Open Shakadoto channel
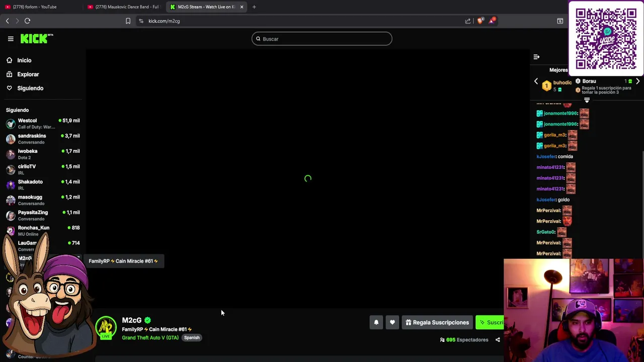This screenshot has height=362, width=644. [x=43, y=185]
